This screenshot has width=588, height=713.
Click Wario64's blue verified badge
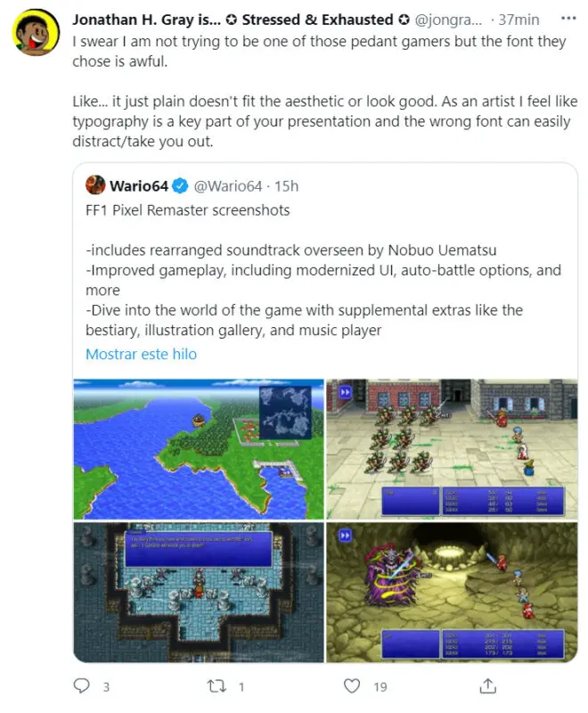point(180,186)
